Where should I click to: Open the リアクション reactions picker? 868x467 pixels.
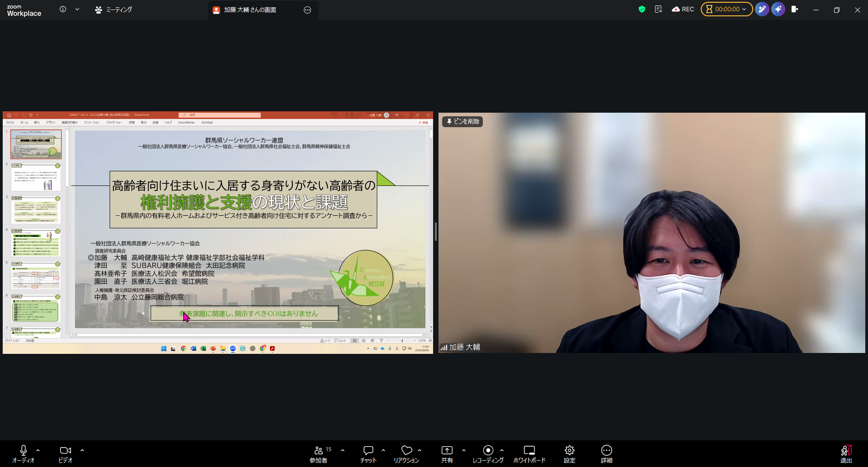point(406,454)
